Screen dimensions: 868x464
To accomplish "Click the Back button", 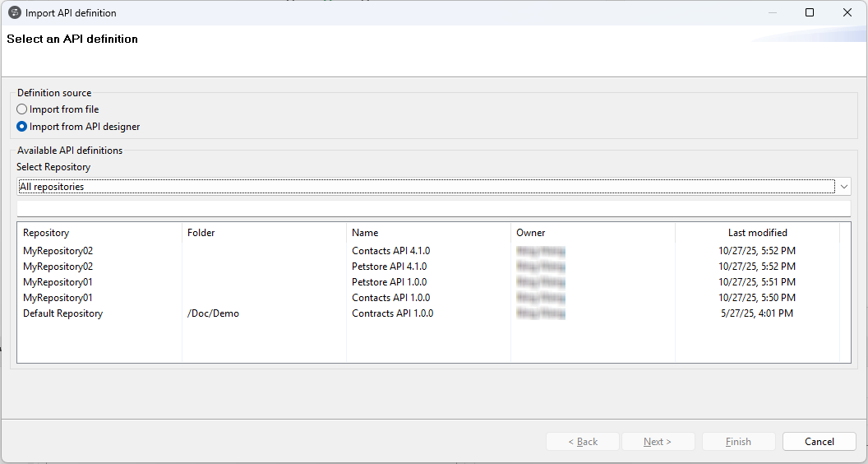I will tap(582, 441).
